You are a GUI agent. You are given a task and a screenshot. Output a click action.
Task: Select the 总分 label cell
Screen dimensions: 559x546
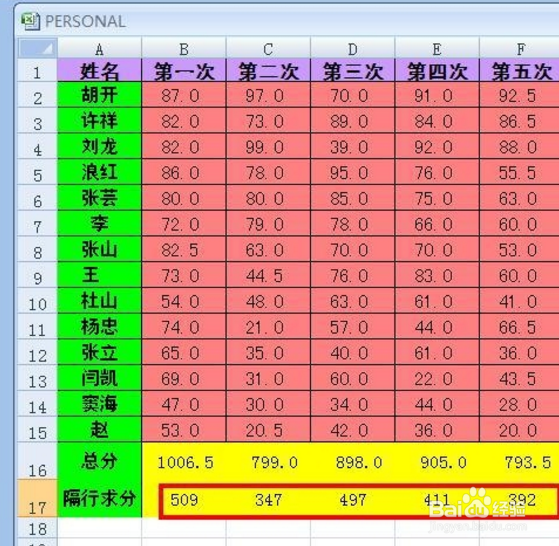(x=99, y=461)
